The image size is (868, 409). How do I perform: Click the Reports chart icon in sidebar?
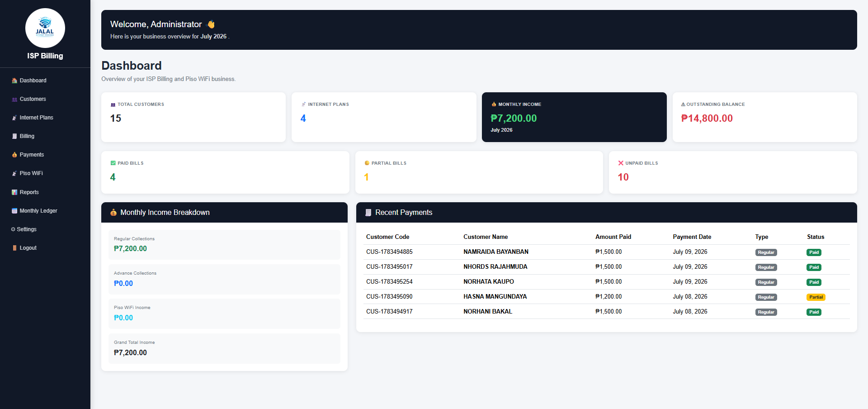tap(14, 192)
